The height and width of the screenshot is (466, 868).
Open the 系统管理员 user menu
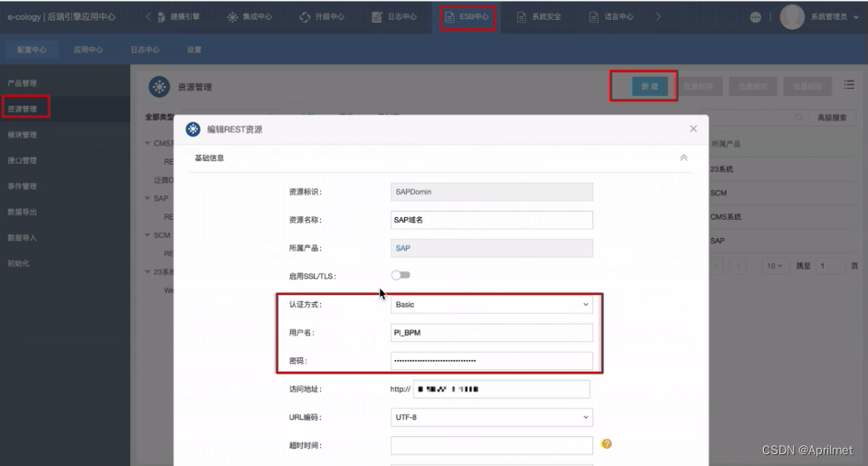point(835,17)
